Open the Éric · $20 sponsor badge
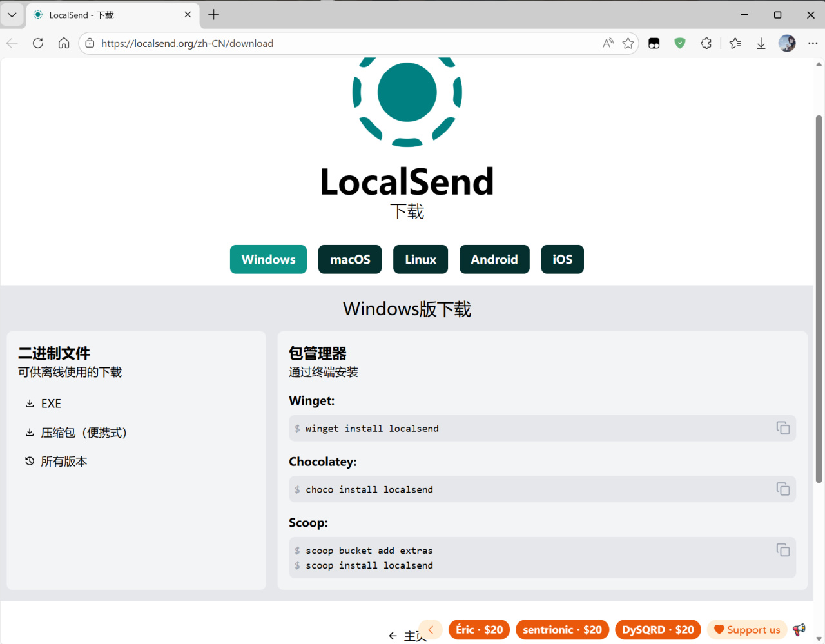This screenshot has height=644, width=825. (x=480, y=630)
